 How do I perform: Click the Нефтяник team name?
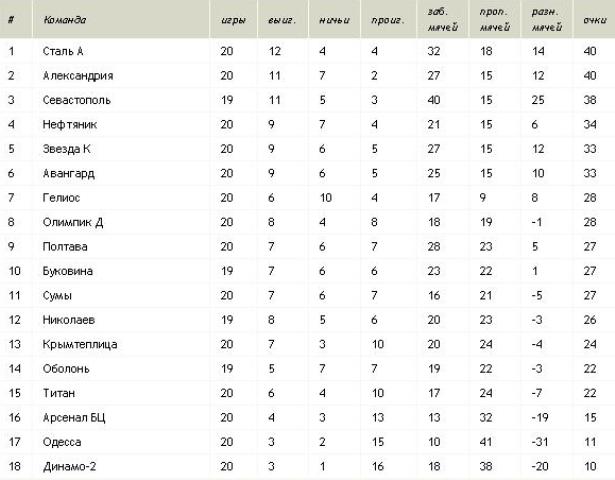click(69, 125)
